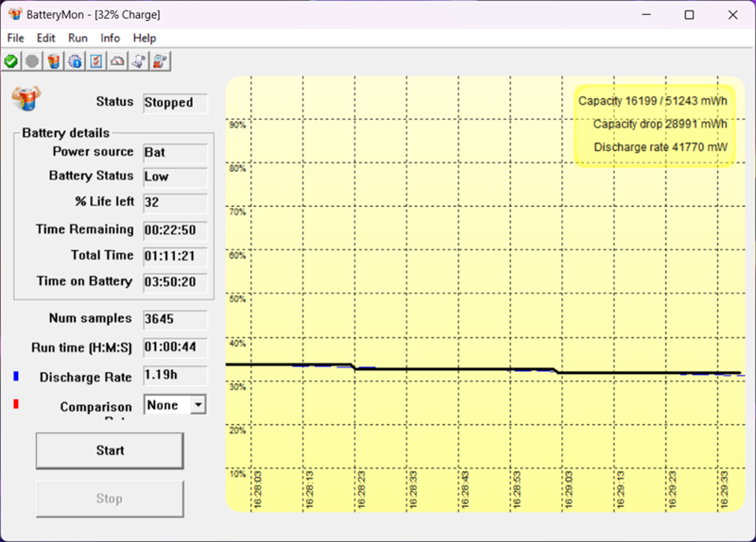Viewport: 756px width, 542px height.
Task: Click the Time Remaining field showing 00:22:50
Action: point(176,230)
